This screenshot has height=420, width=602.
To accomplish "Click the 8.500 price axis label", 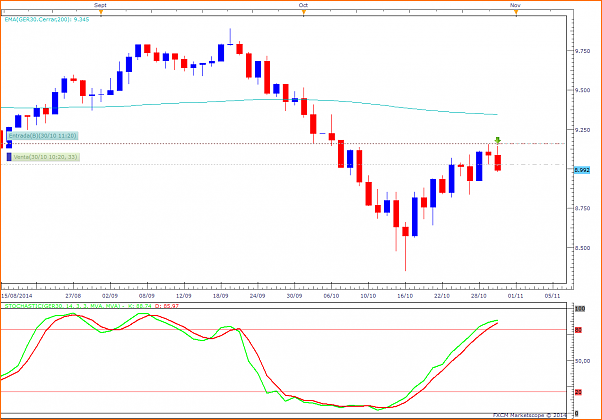I will coord(582,248).
